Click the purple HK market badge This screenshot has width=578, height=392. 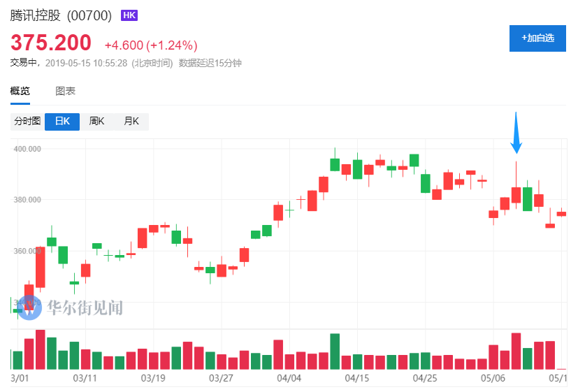pyautogui.click(x=129, y=15)
